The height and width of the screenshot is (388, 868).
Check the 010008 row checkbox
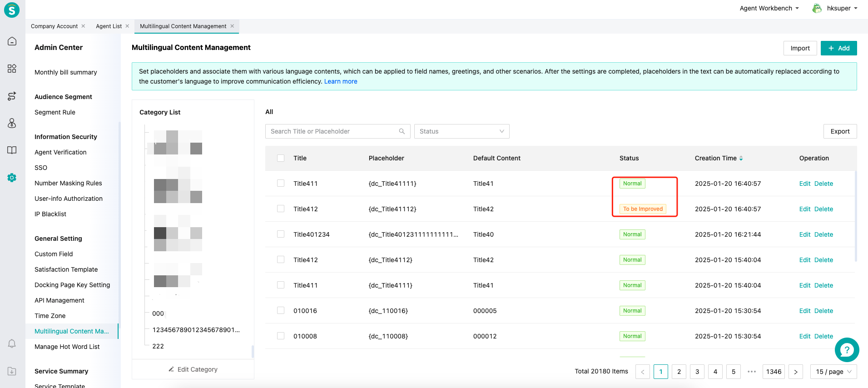(x=281, y=336)
